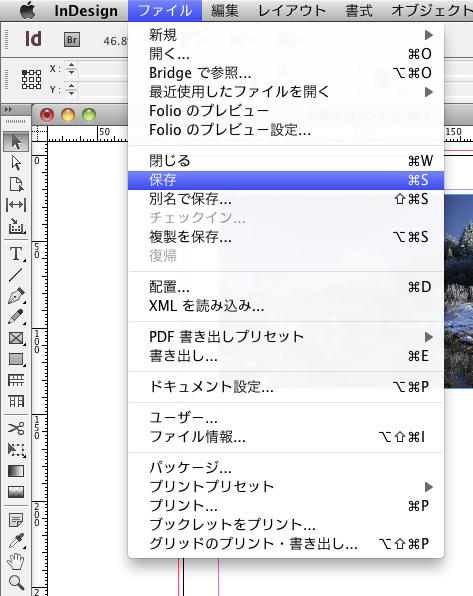Screen dimensions: 473x596
Task: Select the Selection tool (black arrow)
Action: point(16,142)
